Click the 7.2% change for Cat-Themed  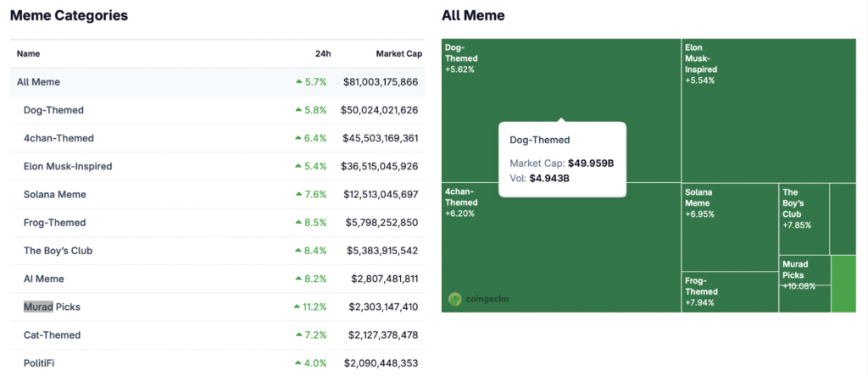311,335
